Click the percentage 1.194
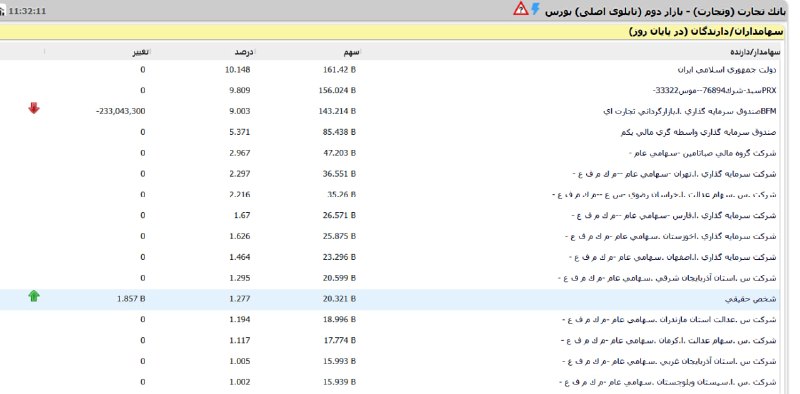Image resolution: width=800 pixels, height=394 pixels. [240, 320]
